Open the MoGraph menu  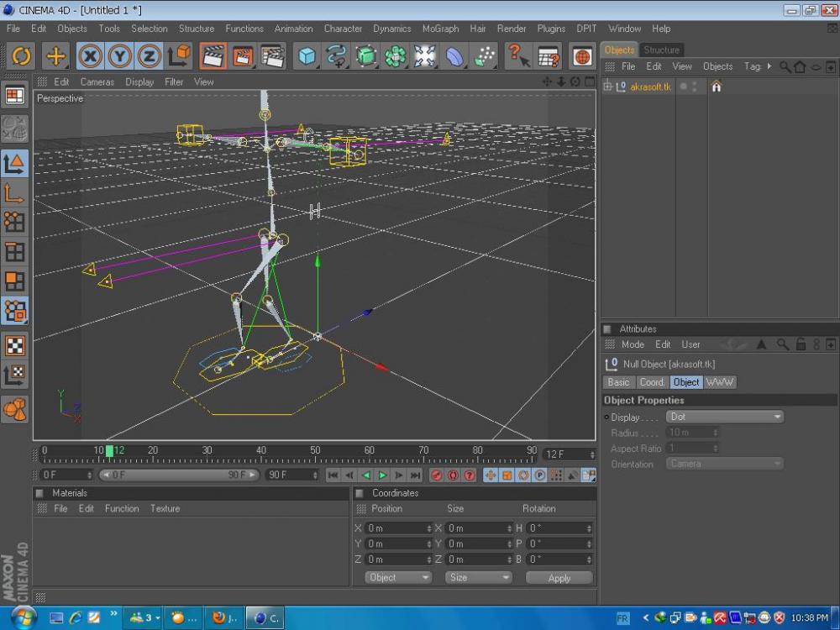[x=440, y=29]
